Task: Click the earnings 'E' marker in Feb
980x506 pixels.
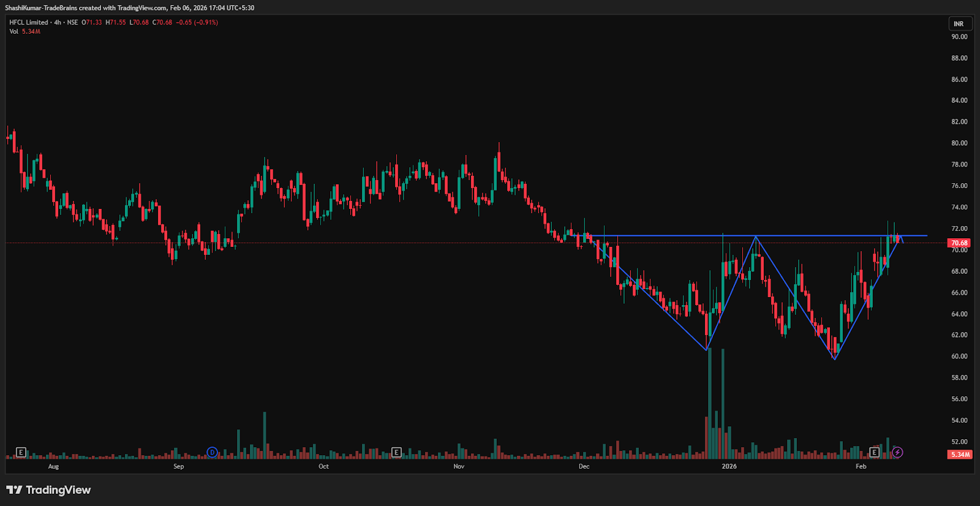Action: (874, 453)
